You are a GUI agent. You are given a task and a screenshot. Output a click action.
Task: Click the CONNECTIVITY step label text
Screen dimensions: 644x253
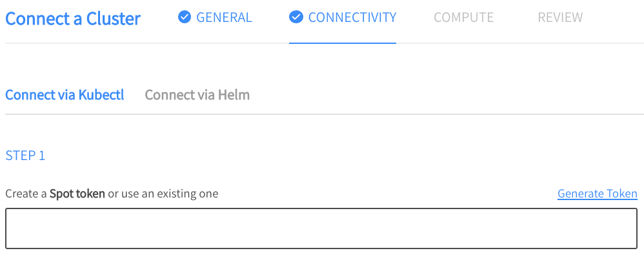click(352, 17)
